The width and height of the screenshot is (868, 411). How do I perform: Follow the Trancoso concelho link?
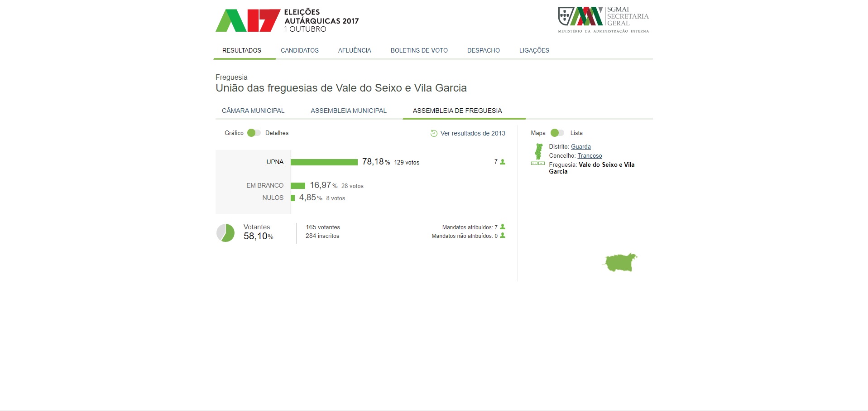pyautogui.click(x=590, y=156)
